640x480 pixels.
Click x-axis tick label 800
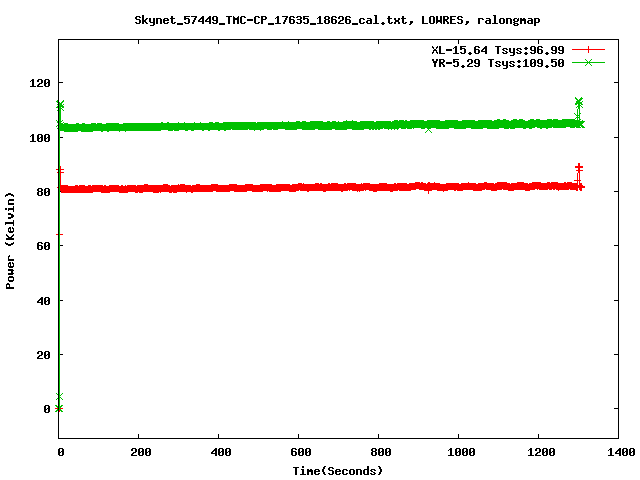[x=381, y=452]
